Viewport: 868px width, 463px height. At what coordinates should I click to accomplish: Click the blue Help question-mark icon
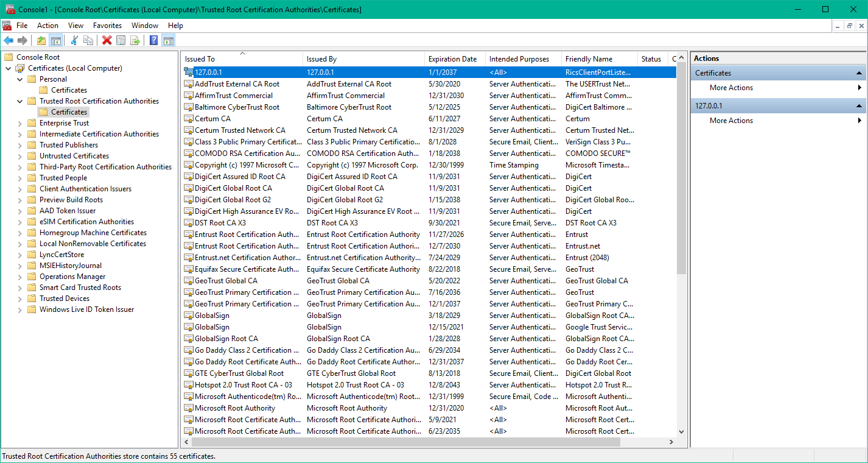pyautogui.click(x=154, y=40)
